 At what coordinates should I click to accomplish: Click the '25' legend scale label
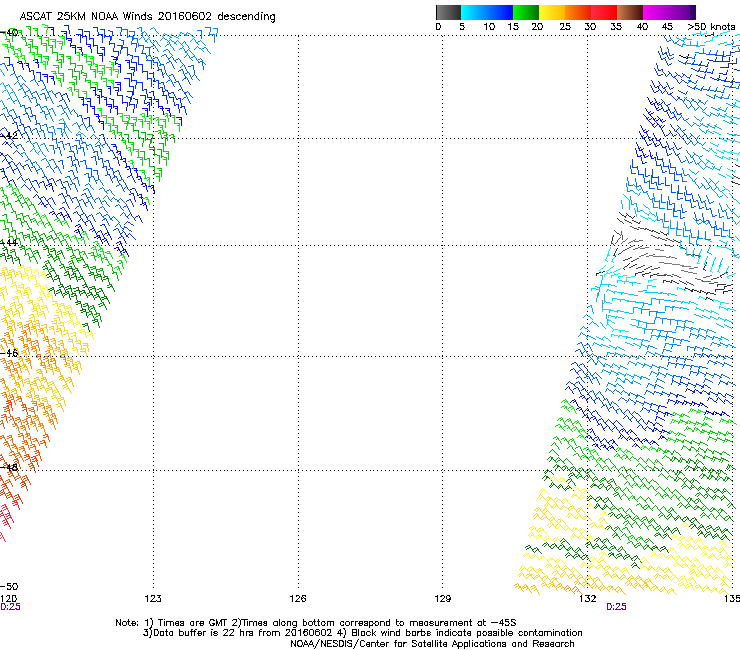click(x=565, y=27)
